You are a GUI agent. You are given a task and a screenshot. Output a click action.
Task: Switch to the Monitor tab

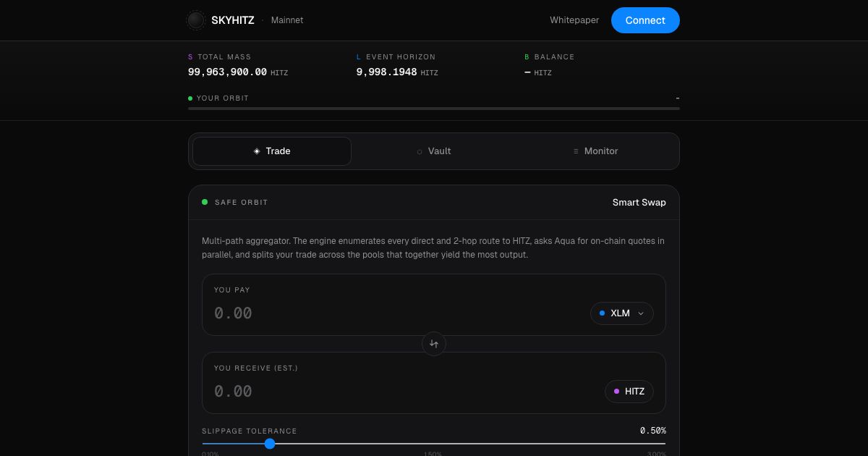tap(596, 151)
